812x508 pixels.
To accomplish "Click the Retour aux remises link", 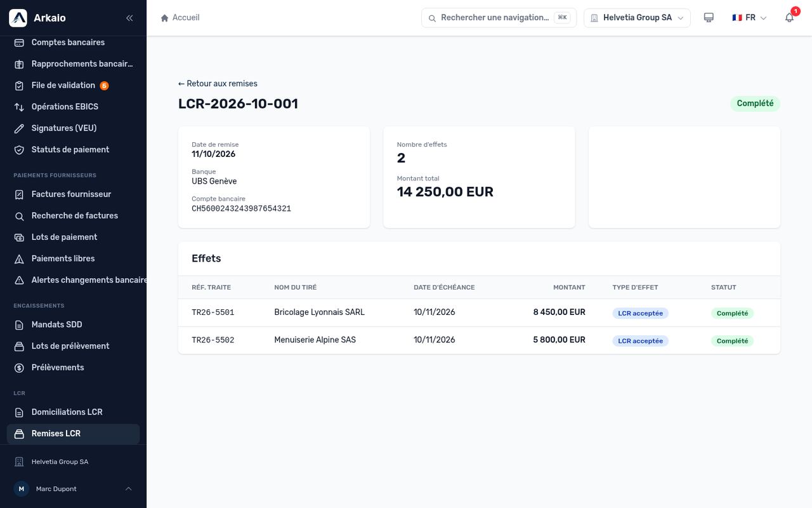I will [x=218, y=84].
